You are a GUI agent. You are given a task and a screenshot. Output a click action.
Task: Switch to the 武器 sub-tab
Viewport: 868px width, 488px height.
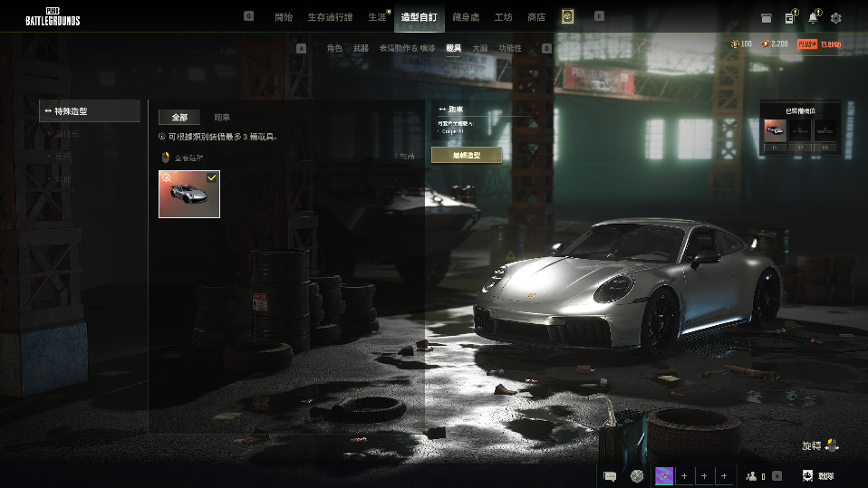tap(361, 47)
